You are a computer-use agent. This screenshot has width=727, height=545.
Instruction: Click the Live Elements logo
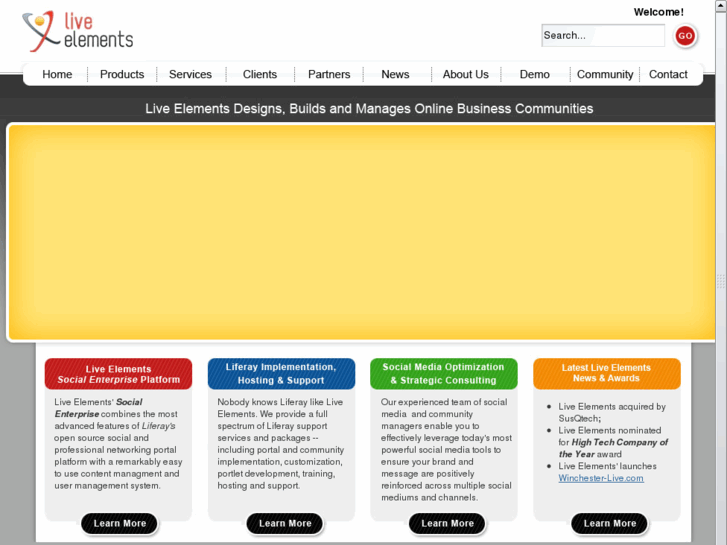tap(77, 31)
